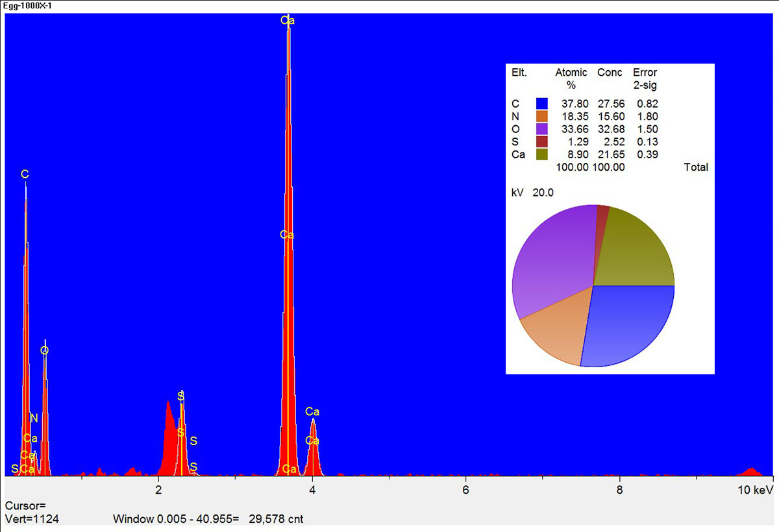Screen dimensions: 779x532
Task: Select calcium error value 0.39
Action: [x=648, y=154]
